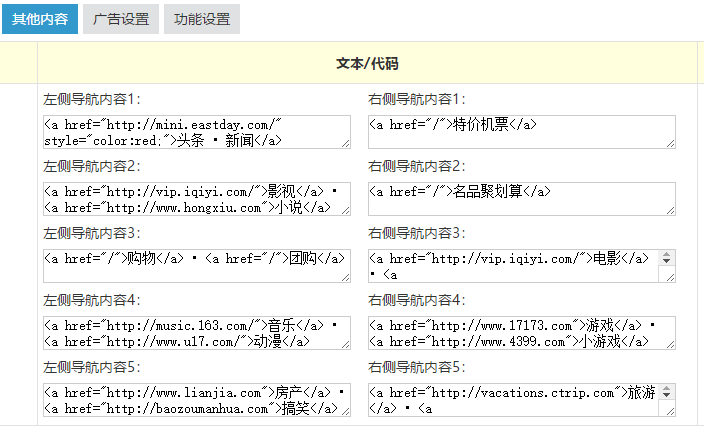Focus the 左侧导航内容5 code field

(196, 399)
